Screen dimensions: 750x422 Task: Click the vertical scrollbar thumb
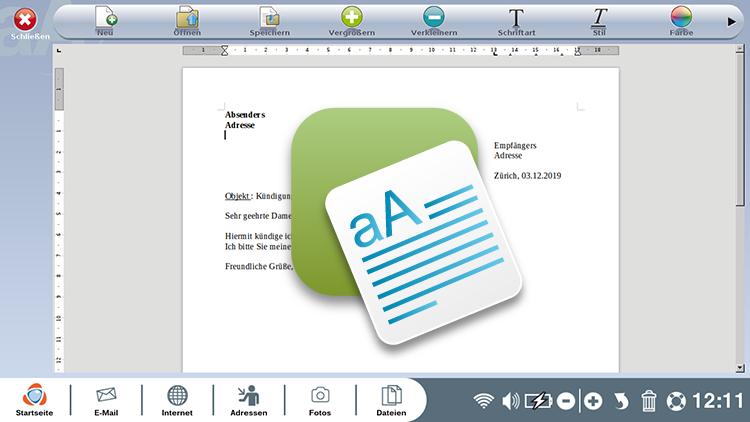point(740,129)
